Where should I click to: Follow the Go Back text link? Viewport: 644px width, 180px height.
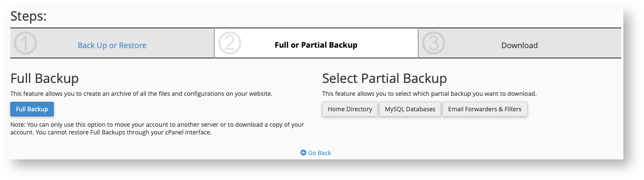tap(319, 153)
